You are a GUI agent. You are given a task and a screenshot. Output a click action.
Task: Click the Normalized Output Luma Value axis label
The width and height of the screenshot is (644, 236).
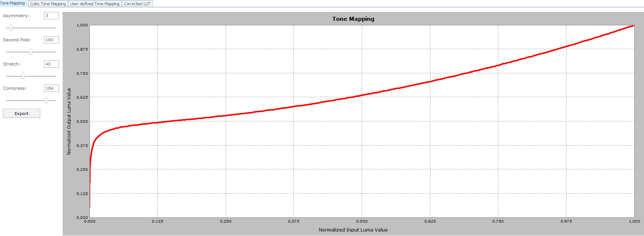[x=69, y=121]
